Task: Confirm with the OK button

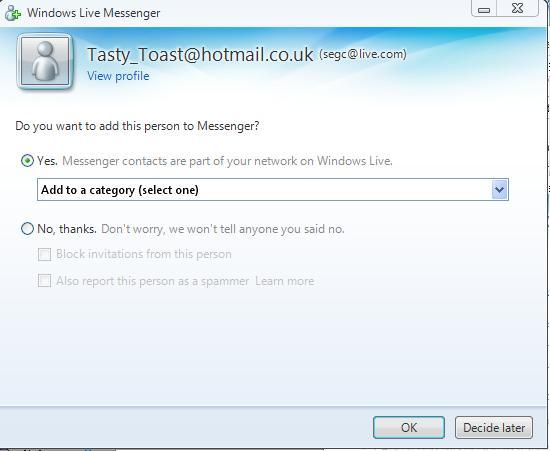Action: (x=409, y=428)
